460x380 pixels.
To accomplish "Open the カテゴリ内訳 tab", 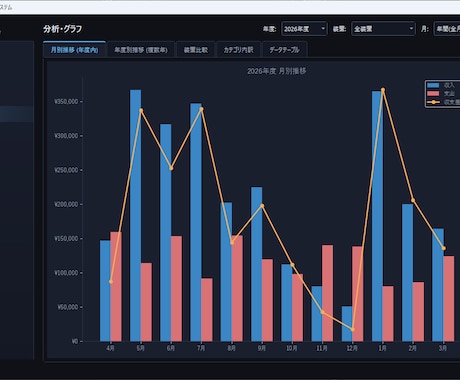I will click(x=238, y=50).
